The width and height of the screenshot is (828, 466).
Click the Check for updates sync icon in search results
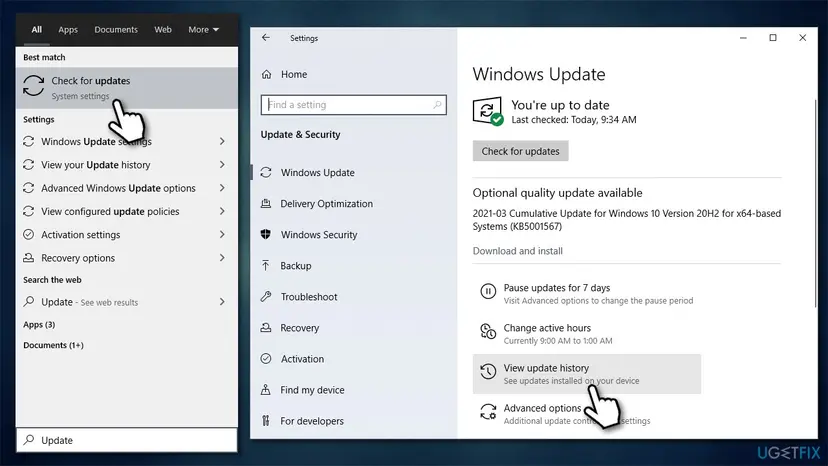(33, 86)
